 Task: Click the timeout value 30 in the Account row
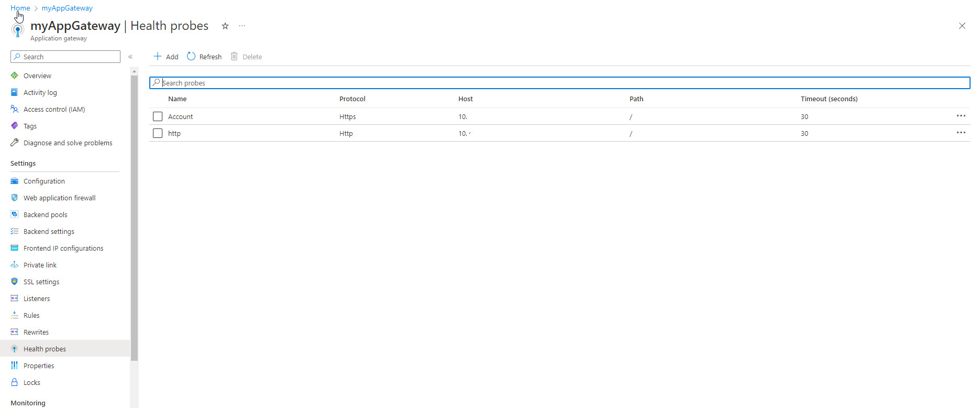click(x=805, y=116)
